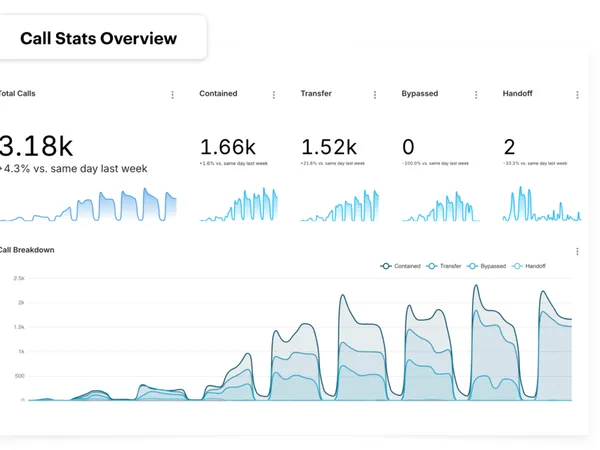Click the 1.52k Transfer value
Viewport: 600px width, 450px height.
(x=329, y=147)
